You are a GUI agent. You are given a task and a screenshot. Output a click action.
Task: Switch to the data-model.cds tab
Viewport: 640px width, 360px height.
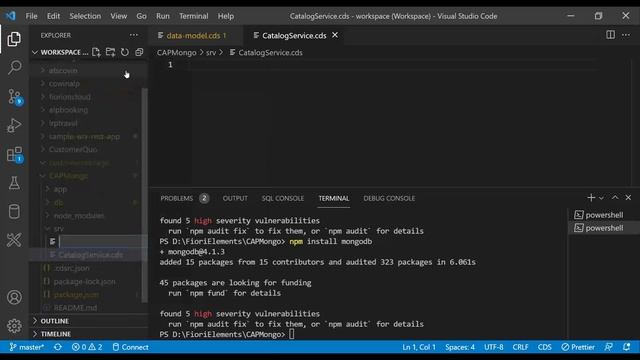click(x=196, y=36)
